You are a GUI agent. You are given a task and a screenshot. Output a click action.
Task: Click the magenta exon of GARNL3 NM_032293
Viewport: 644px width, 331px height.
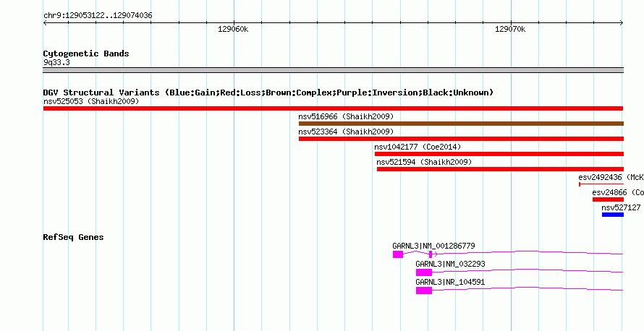424,272
